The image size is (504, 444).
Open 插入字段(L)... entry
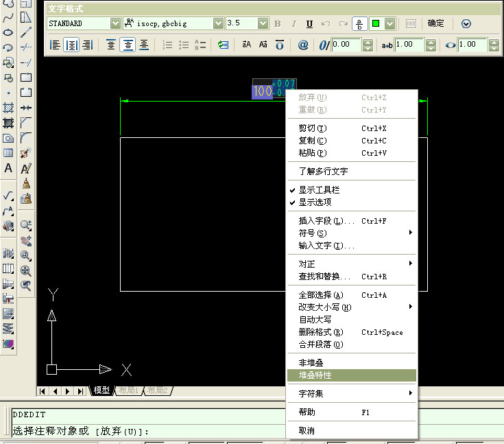(x=352, y=221)
